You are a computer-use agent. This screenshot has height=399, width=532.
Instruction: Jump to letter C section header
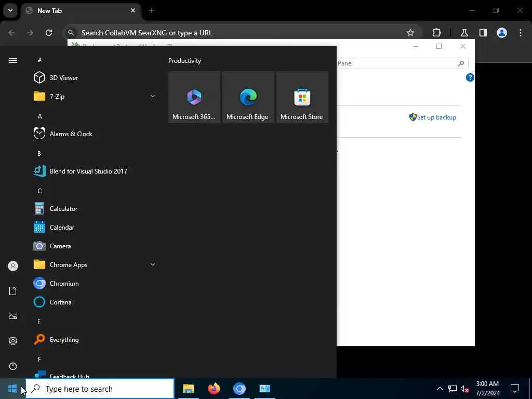point(39,191)
